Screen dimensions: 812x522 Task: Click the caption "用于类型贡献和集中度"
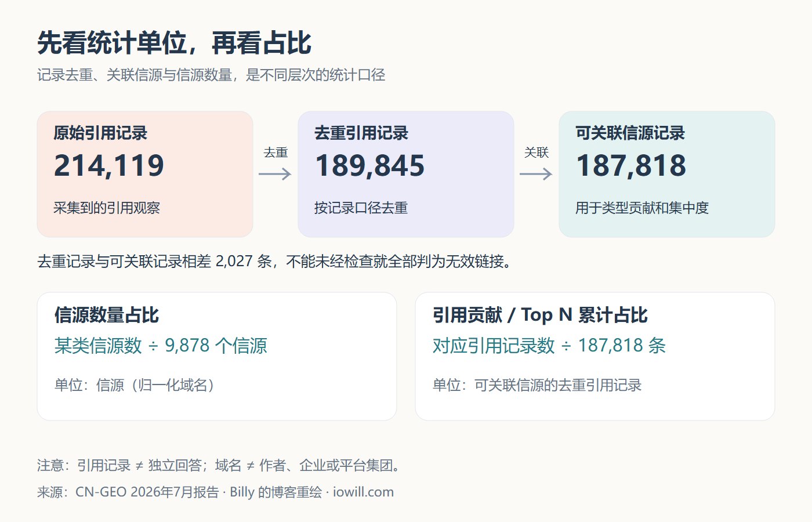pyautogui.click(x=642, y=208)
